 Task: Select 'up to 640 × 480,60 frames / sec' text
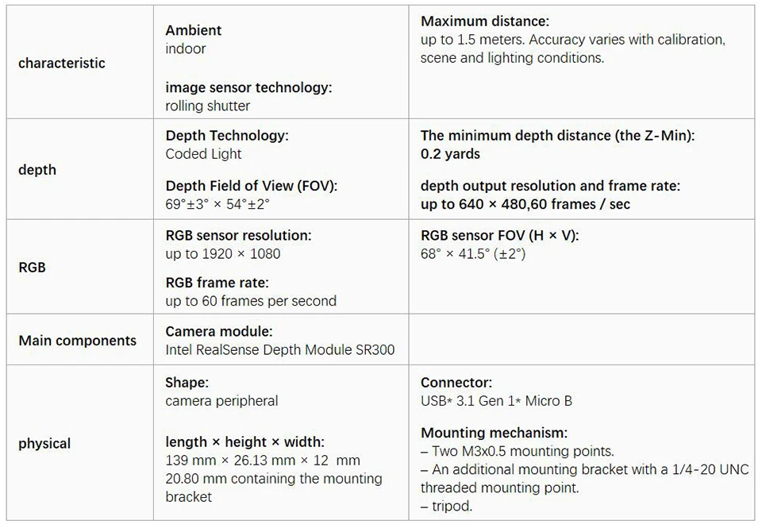[525, 204]
